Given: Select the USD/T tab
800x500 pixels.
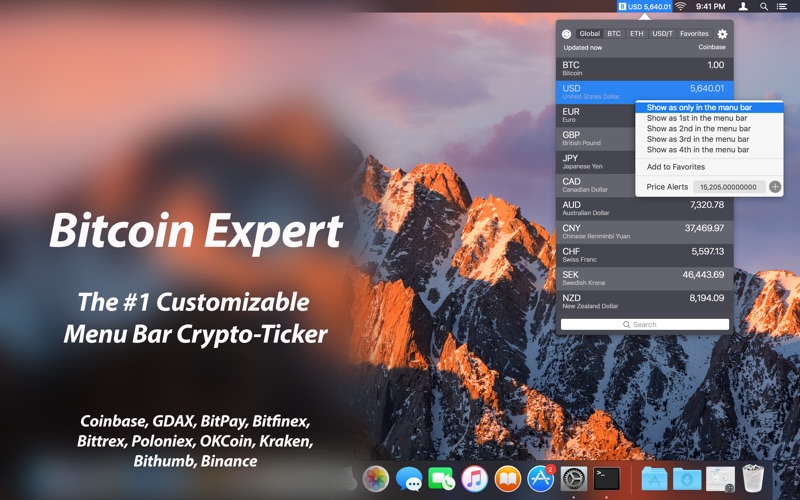Looking at the screenshot, I should pyautogui.click(x=662, y=34).
